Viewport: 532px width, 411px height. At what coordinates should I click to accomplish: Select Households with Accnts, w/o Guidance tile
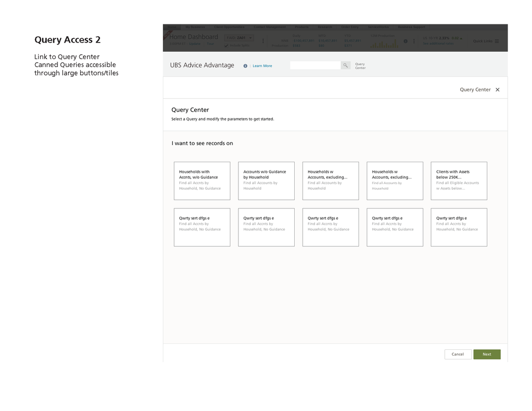(202, 181)
